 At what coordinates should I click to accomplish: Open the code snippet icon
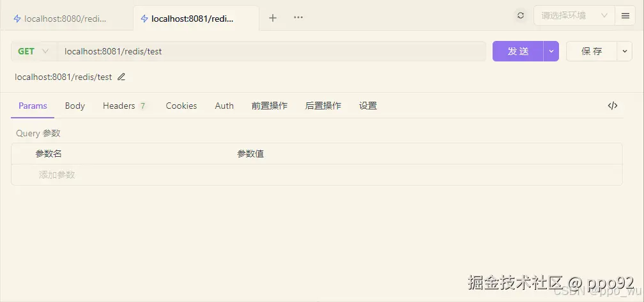tap(612, 106)
